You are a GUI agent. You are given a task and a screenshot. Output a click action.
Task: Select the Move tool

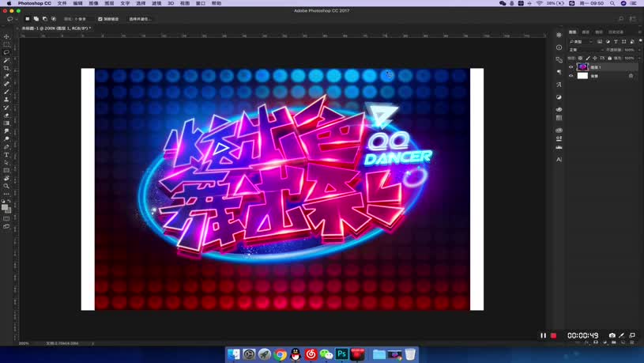point(6,36)
